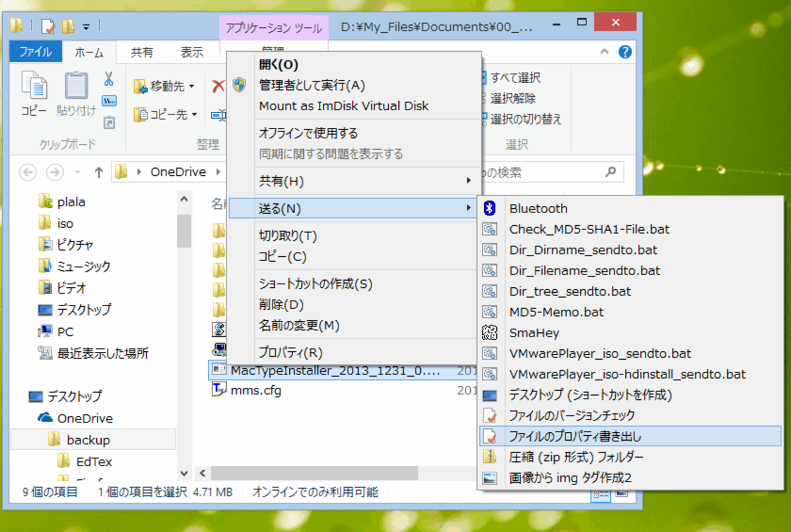Click the 貼り付け (Paste) clipboard icon
791x532 pixels.
pos(76,86)
